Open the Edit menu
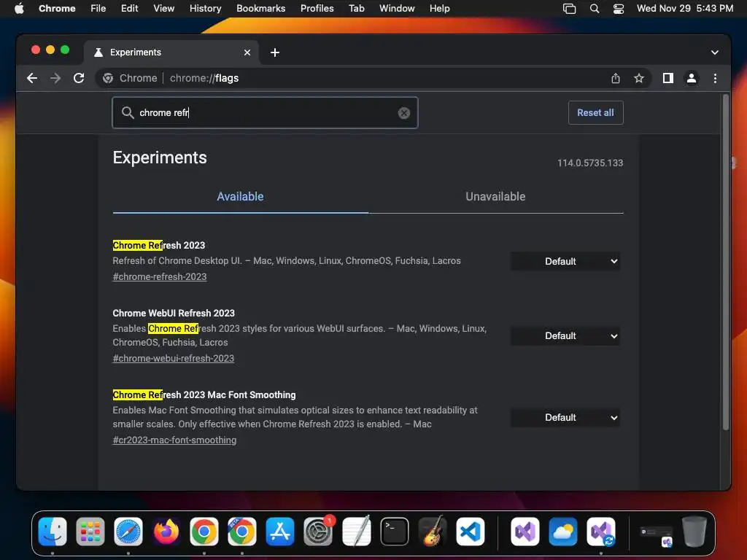The image size is (747, 560). (129, 9)
